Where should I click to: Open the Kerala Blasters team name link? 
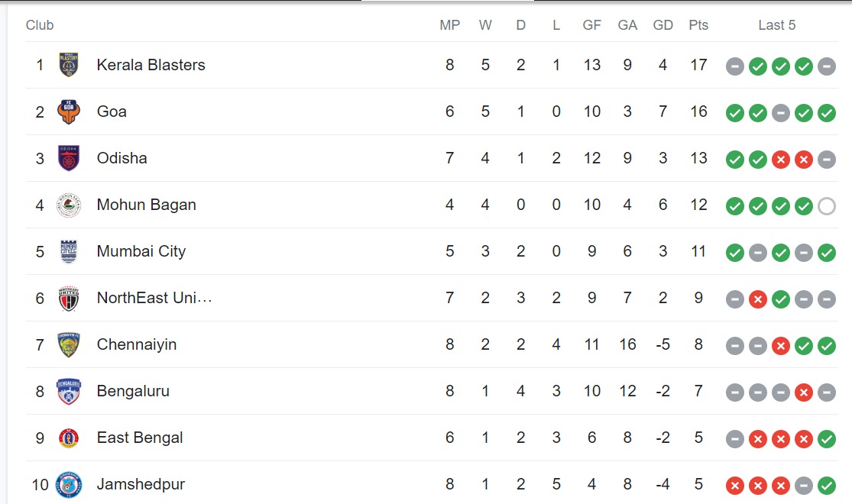click(x=151, y=65)
